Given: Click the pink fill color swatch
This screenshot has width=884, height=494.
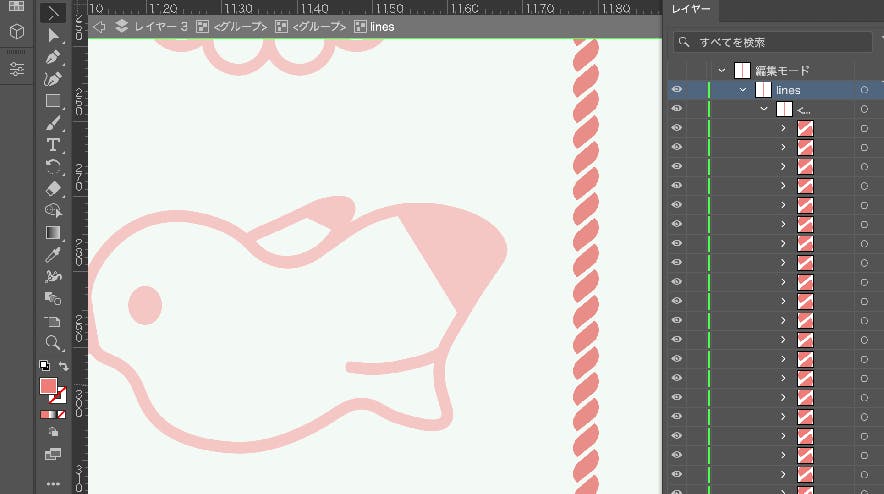Looking at the screenshot, I should pos(48,387).
